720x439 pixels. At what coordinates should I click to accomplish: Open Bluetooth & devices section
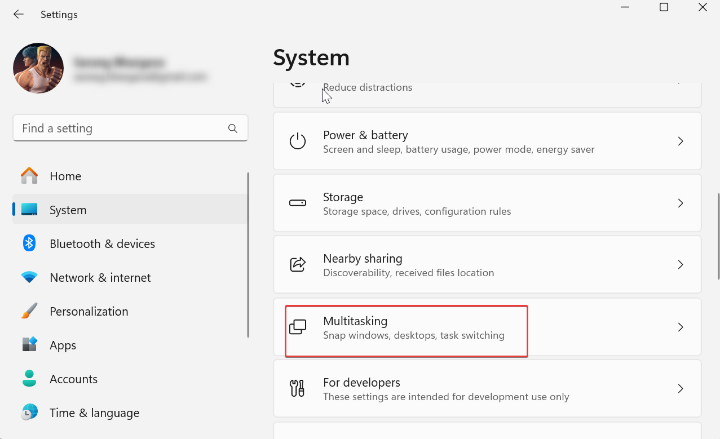tap(102, 244)
